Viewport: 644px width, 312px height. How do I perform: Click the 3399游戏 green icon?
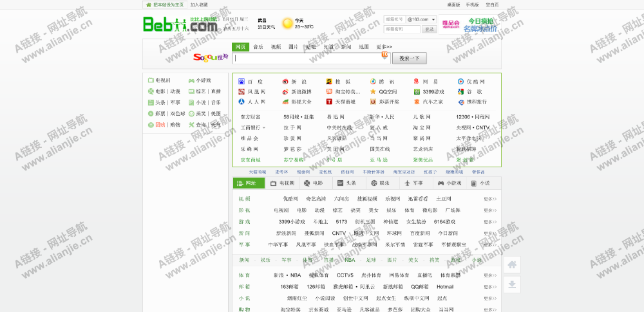click(x=417, y=91)
